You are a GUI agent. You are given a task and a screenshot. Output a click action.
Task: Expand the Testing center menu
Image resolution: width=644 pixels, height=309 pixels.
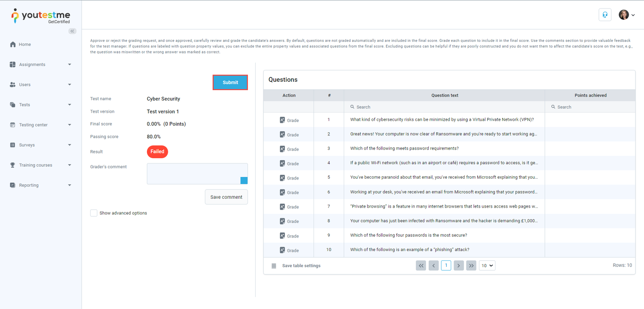(40, 125)
